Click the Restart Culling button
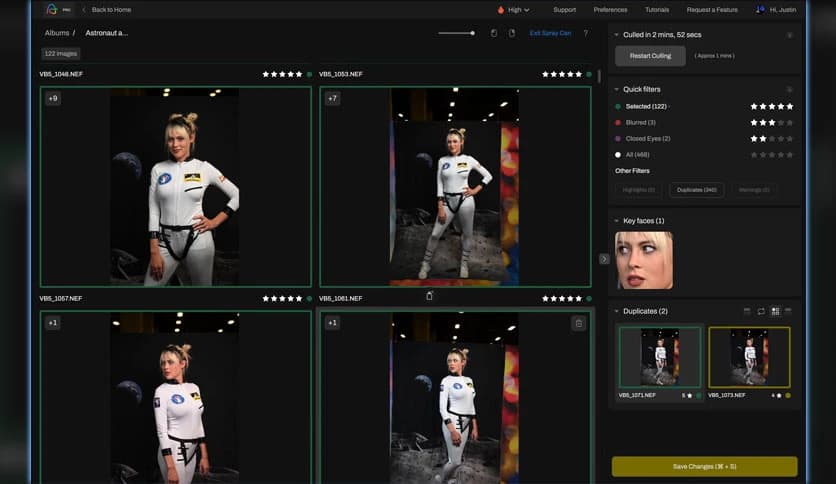Image resolution: width=836 pixels, height=484 pixels. [650, 56]
